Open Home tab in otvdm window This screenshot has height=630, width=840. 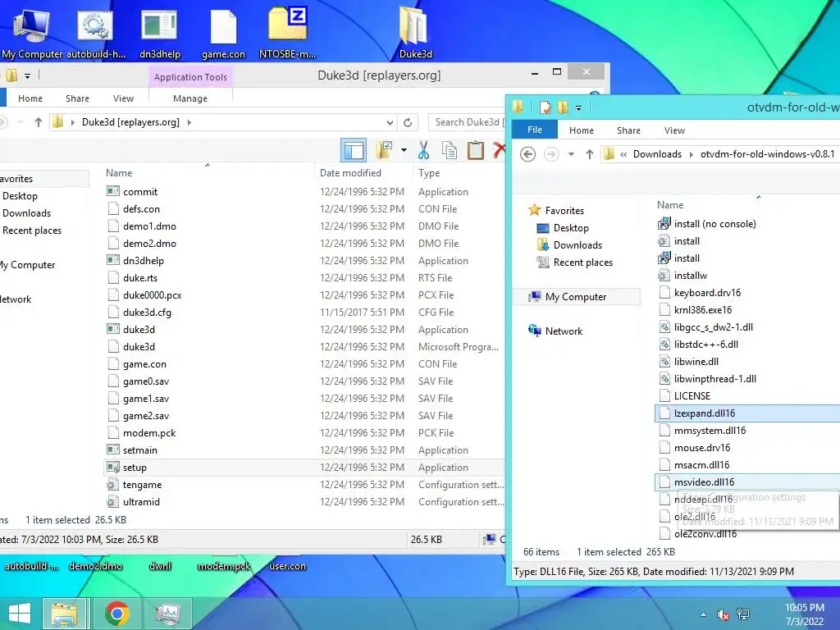click(x=582, y=130)
